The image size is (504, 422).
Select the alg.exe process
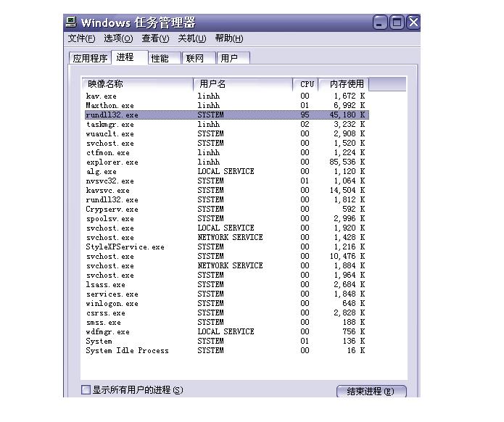227,171
